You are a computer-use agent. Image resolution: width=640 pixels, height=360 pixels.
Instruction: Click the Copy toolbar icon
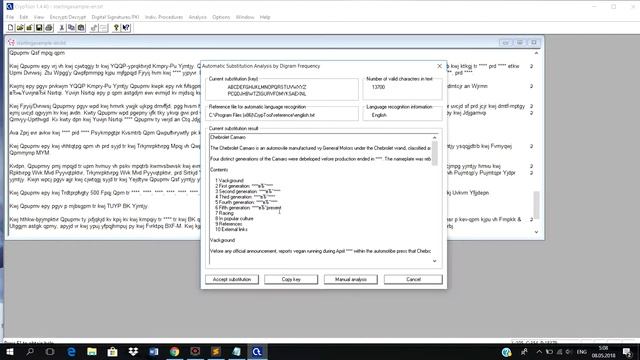click(x=71, y=28)
